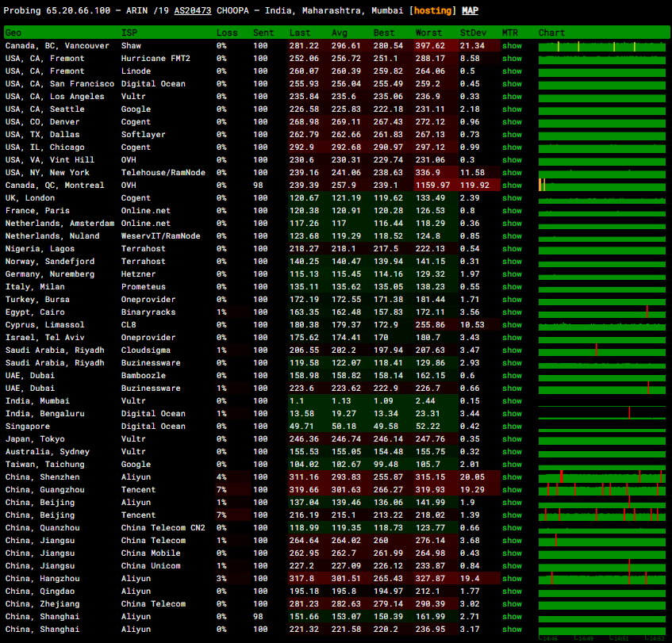Show MTR for Montreal OVH row
This screenshot has width=672, height=643.
512,186
